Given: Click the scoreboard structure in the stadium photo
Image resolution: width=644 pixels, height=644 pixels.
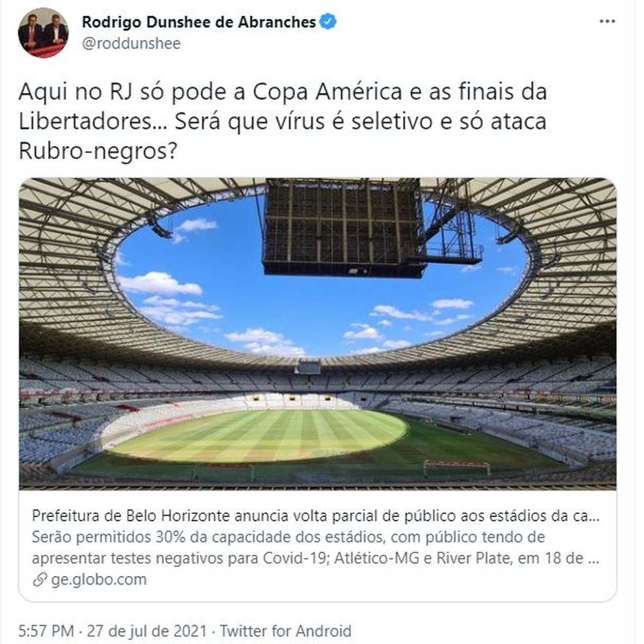Looking at the screenshot, I should 344,228.
